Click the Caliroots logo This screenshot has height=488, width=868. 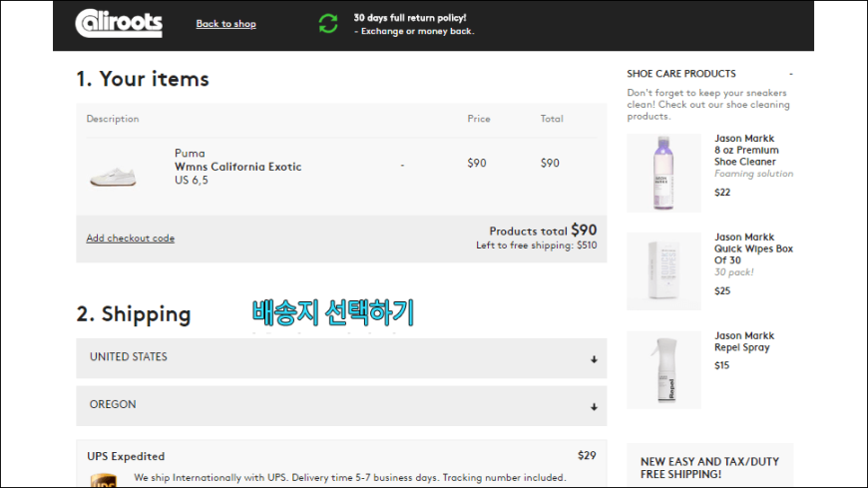click(x=119, y=23)
